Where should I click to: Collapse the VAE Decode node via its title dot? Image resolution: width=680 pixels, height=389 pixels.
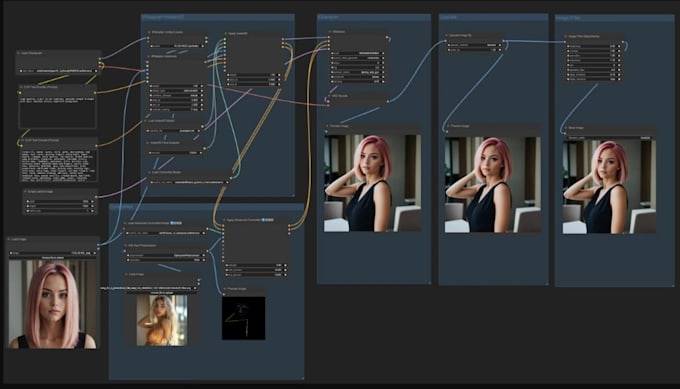click(330, 96)
